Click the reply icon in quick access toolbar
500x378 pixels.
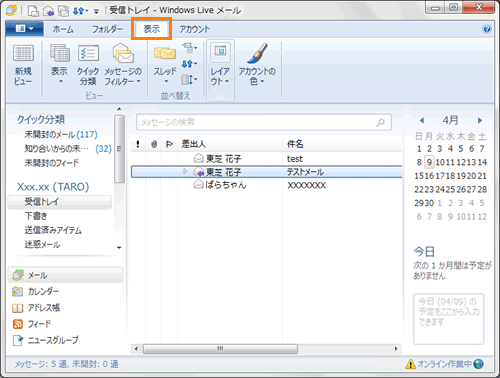coord(48,11)
